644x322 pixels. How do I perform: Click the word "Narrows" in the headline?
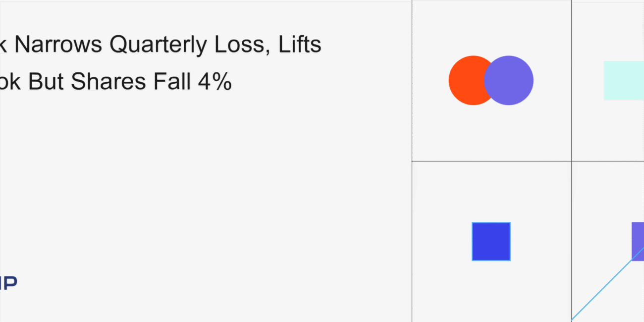pyautogui.click(x=59, y=45)
